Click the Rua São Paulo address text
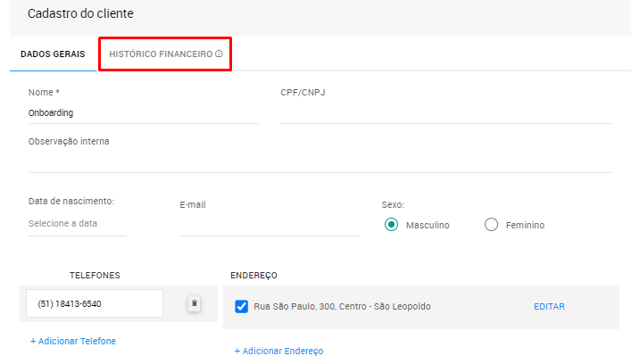 coord(342,307)
